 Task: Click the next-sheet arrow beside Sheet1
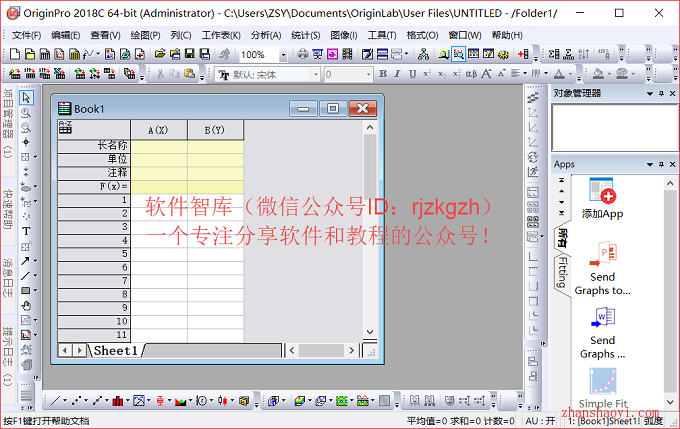pyautogui.click(x=80, y=350)
